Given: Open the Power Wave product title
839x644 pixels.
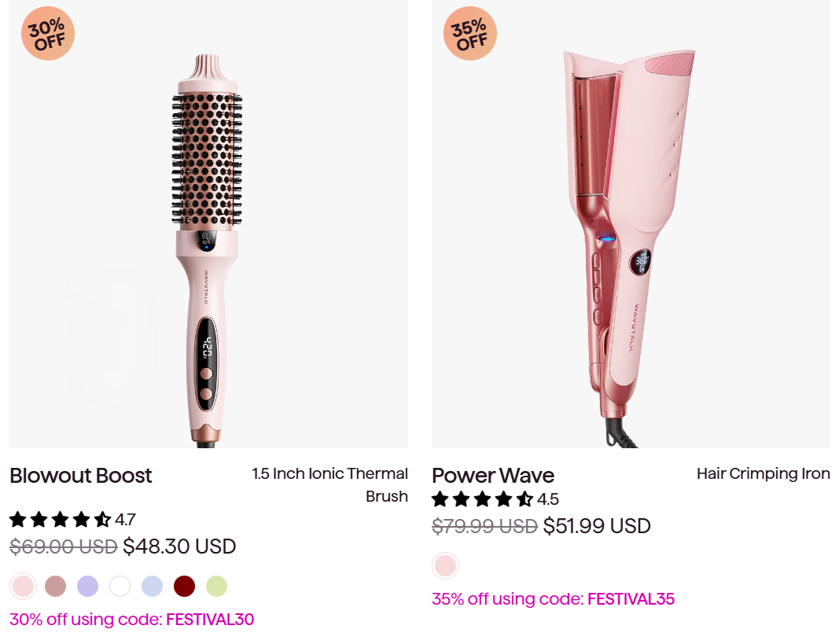Looking at the screenshot, I should [x=493, y=476].
